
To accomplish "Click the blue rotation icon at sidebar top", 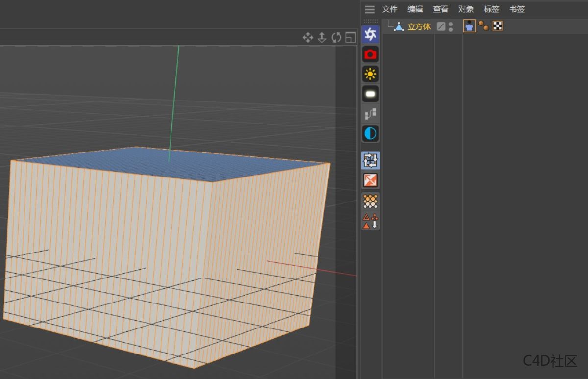I will tap(370, 34).
